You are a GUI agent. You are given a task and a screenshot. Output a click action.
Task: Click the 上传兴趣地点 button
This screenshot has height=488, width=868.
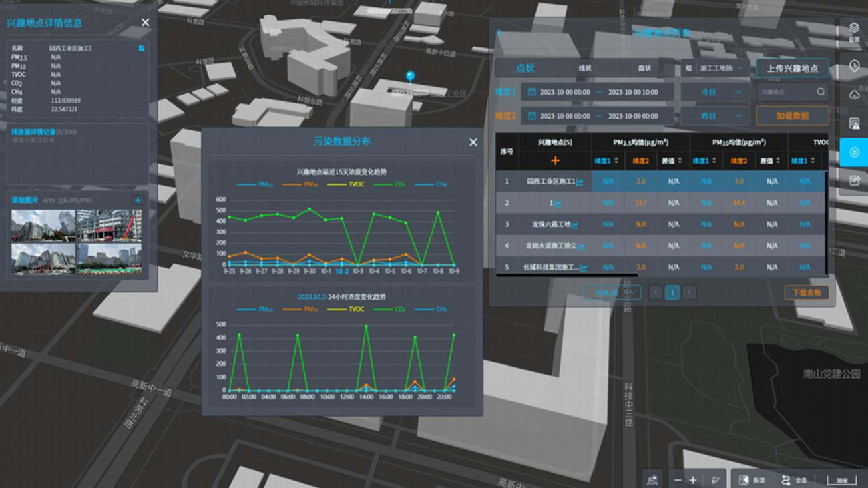[x=792, y=68]
